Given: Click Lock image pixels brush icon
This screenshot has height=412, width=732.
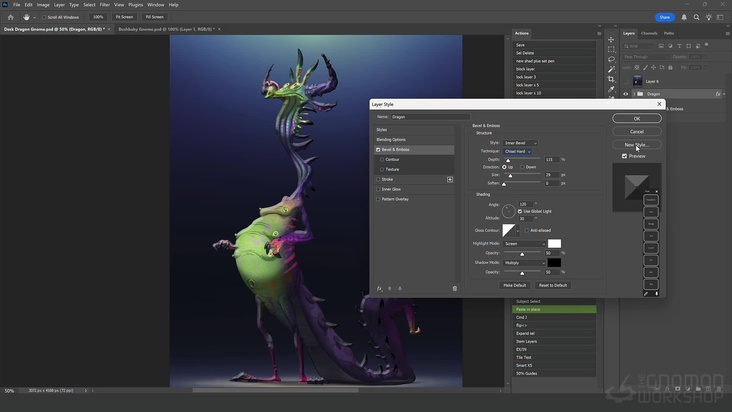Looking at the screenshot, I should (x=645, y=68).
